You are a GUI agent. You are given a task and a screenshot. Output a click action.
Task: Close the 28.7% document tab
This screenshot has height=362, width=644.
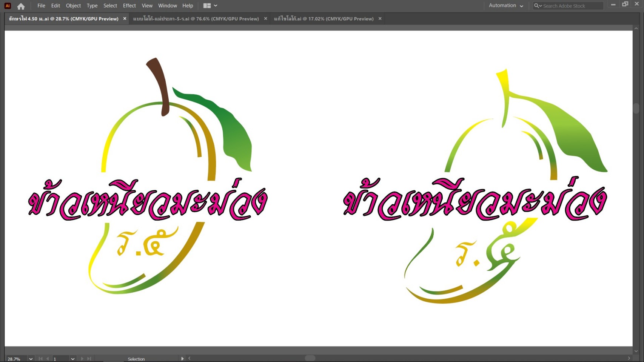click(x=125, y=18)
